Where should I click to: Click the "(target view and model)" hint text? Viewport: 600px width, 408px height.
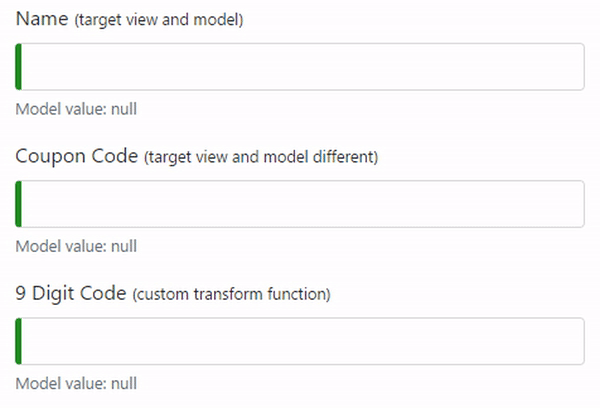[x=158, y=20]
